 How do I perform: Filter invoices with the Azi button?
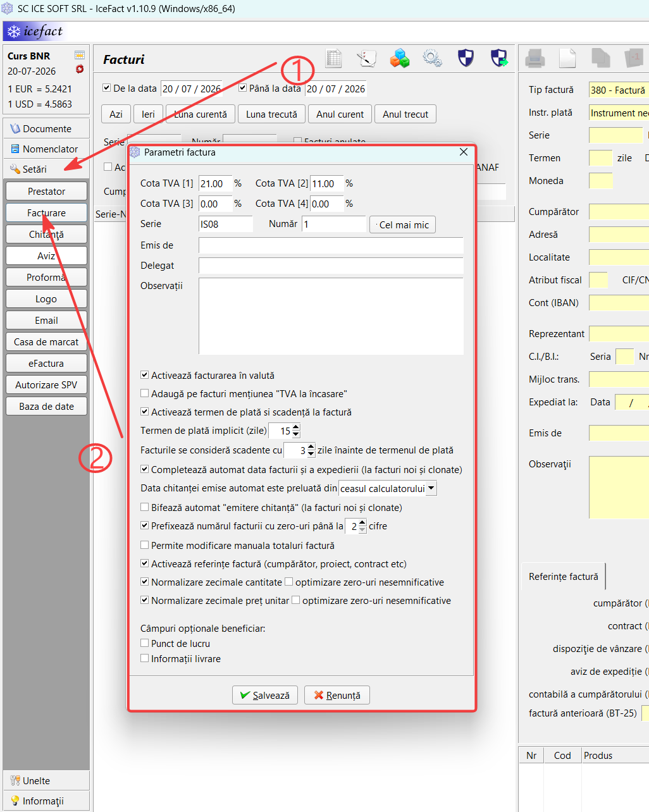pos(116,114)
